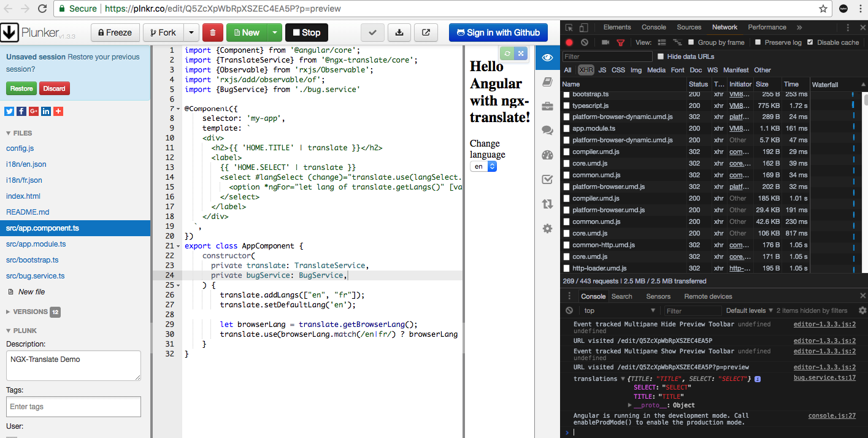868x438 pixels.
Task: Tick checkbox beside bootstrap.ts request
Action: point(567,94)
